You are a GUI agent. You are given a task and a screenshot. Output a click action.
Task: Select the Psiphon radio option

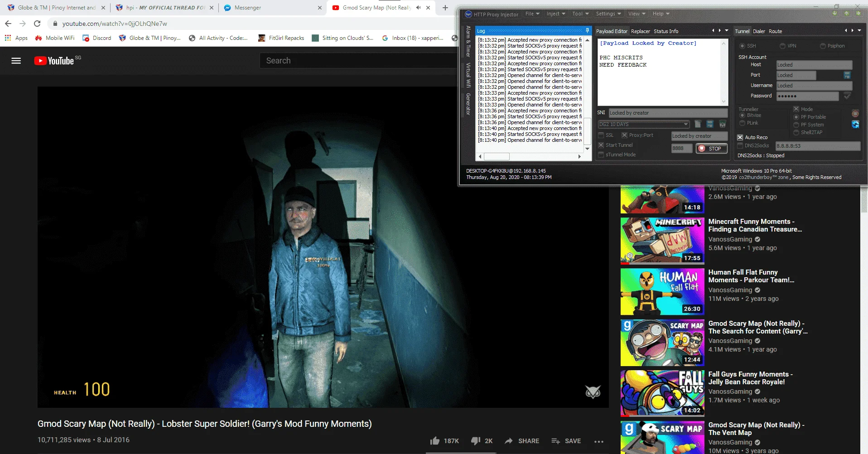(823, 46)
